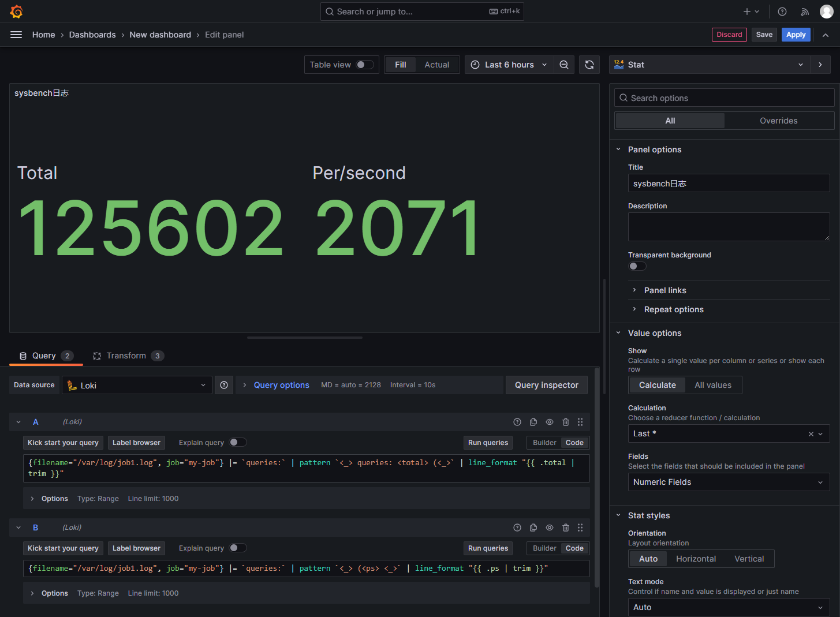Click the drag handle of query B

(580, 528)
